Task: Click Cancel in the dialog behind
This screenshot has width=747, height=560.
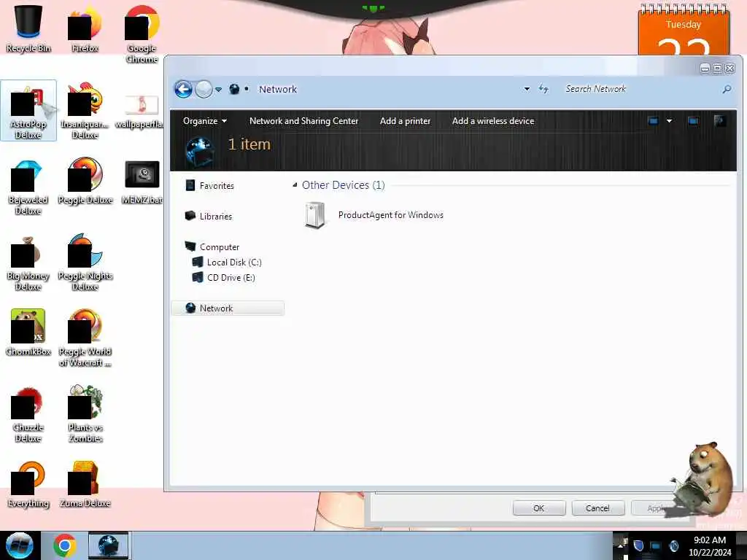Action: 597,508
